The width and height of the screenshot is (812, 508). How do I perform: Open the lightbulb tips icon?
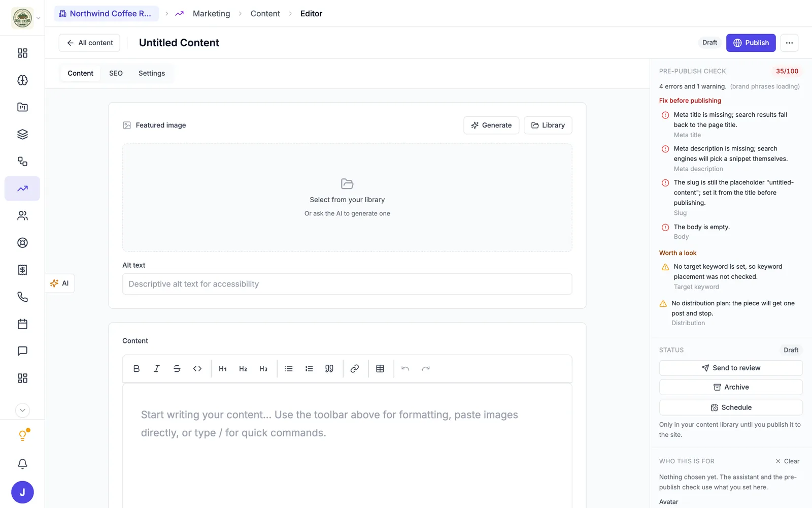(22, 435)
